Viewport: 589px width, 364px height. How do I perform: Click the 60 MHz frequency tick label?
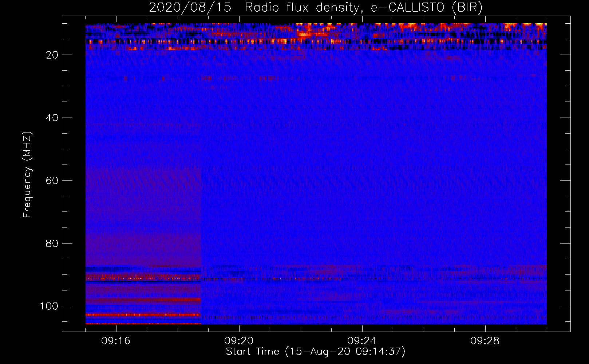[52, 181]
